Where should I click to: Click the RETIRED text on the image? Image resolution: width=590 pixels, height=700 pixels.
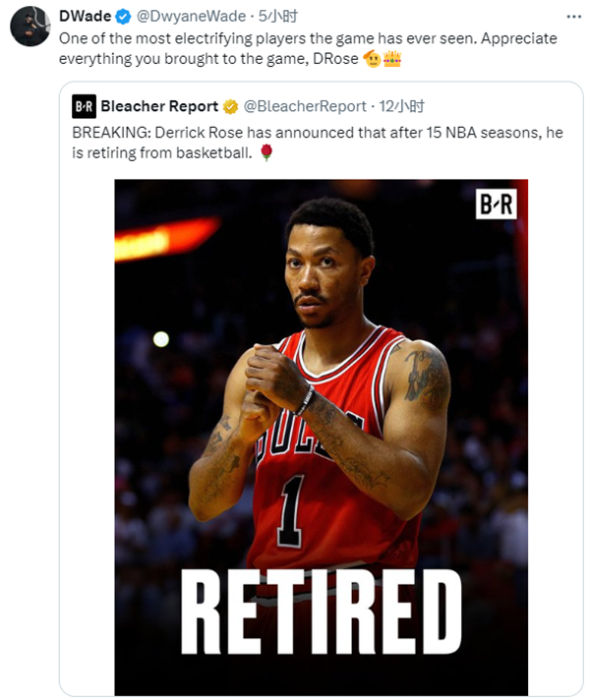click(322, 612)
